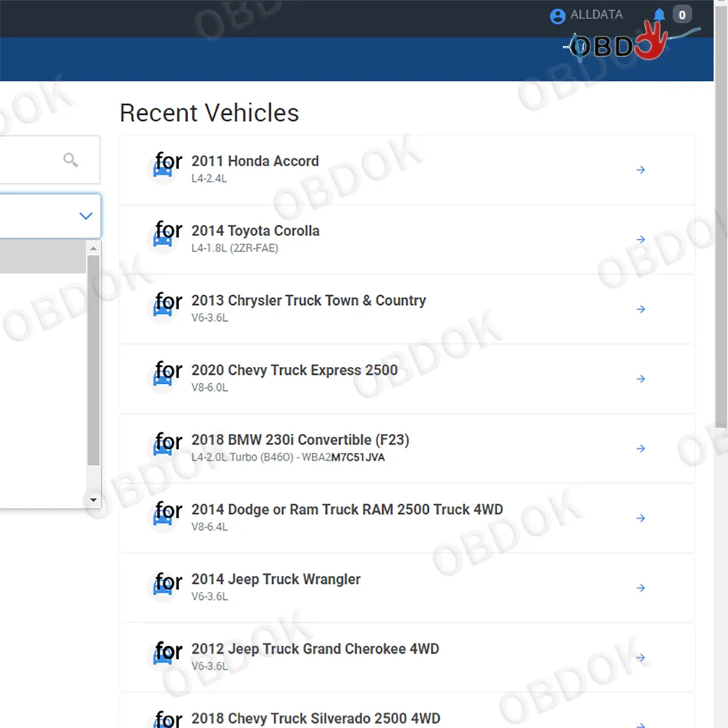Click engine text V6-3.6L under Grand Cherokee
The height and width of the screenshot is (728, 728).
click(x=210, y=666)
